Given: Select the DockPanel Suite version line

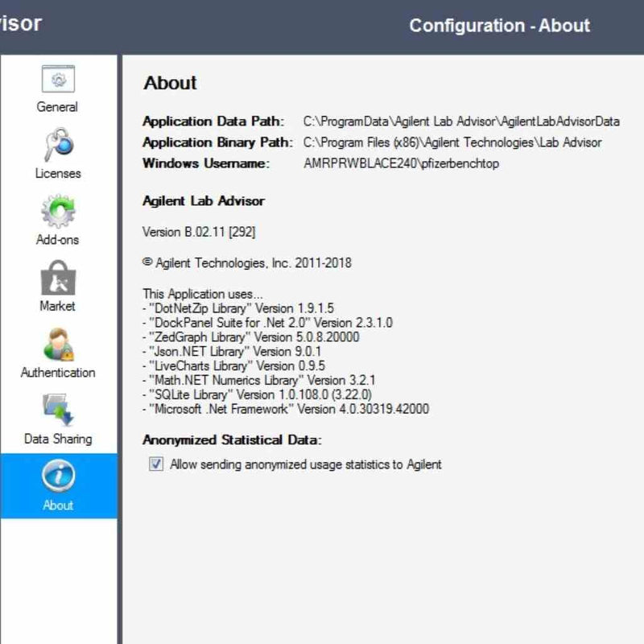Looking at the screenshot, I should click(267, 323).
